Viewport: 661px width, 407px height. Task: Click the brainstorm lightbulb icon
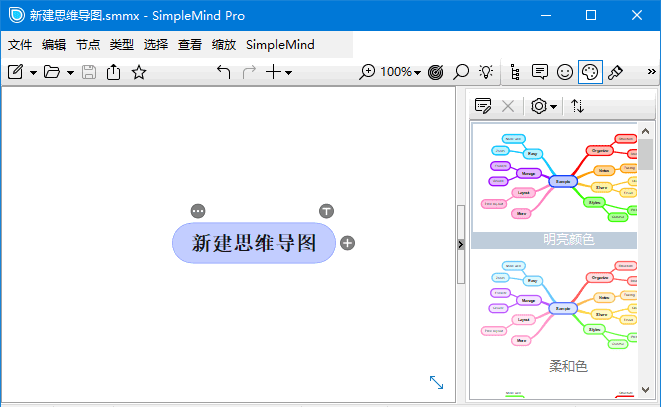pos(486,72)
